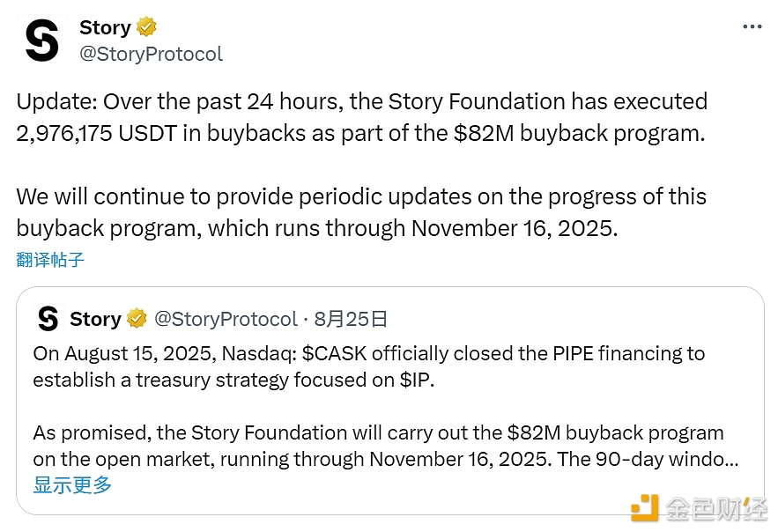Click the Story profile avatar logo

(41, 41)
